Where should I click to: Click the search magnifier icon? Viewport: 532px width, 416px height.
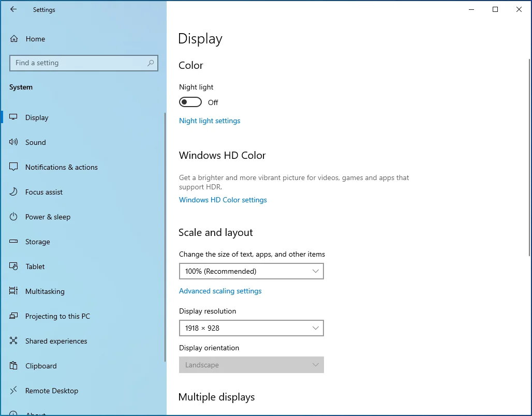coord(150,63)
